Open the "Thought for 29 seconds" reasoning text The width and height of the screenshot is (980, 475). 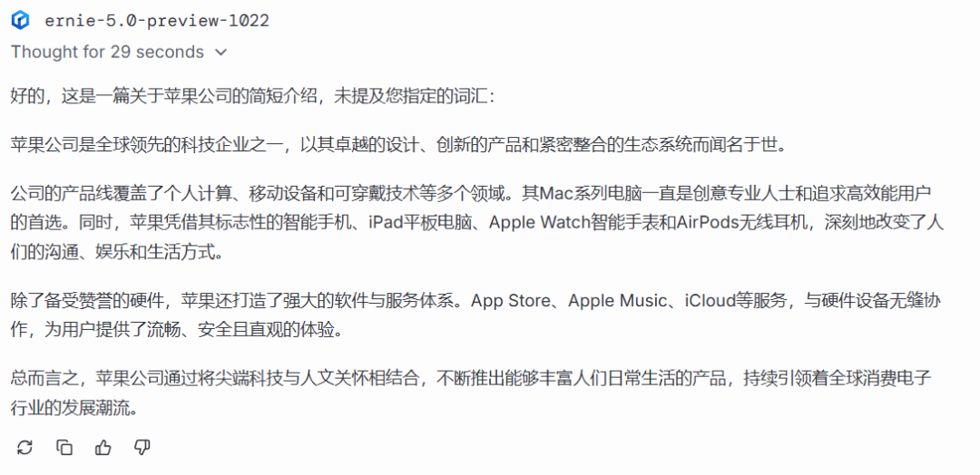pyautogui.click(x=107, y=52)
